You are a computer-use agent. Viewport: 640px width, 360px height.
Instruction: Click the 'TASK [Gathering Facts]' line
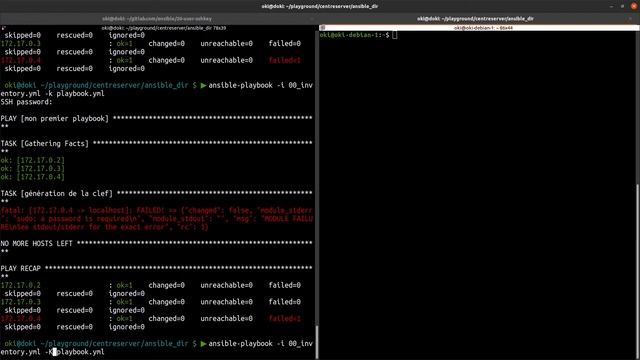pos(156,143)
